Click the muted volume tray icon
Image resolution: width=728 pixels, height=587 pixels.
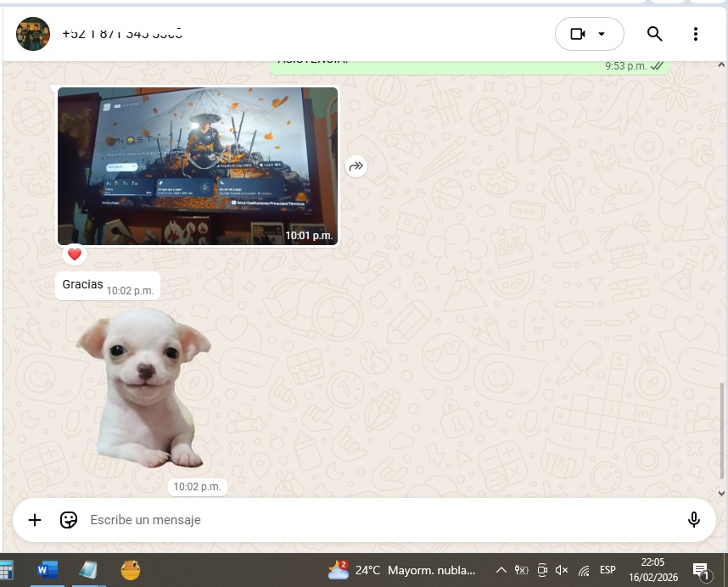click(562, 570)
